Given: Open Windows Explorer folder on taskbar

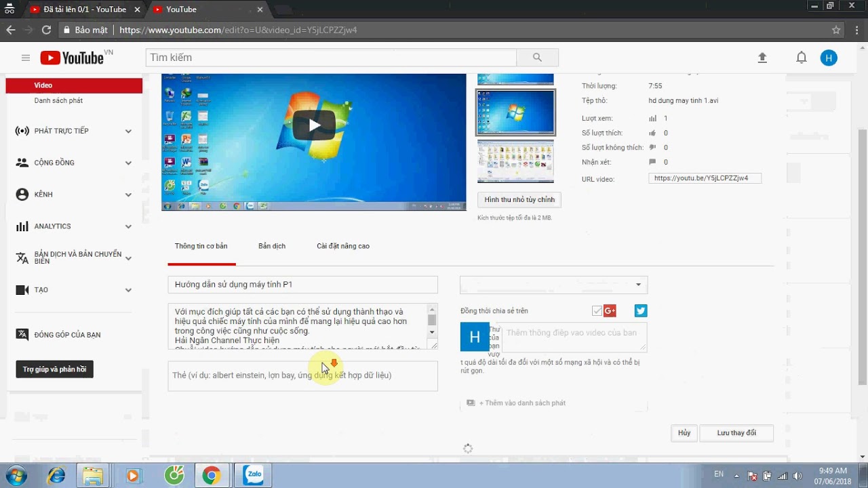Looking at the screenshot, I should (93, 476).
